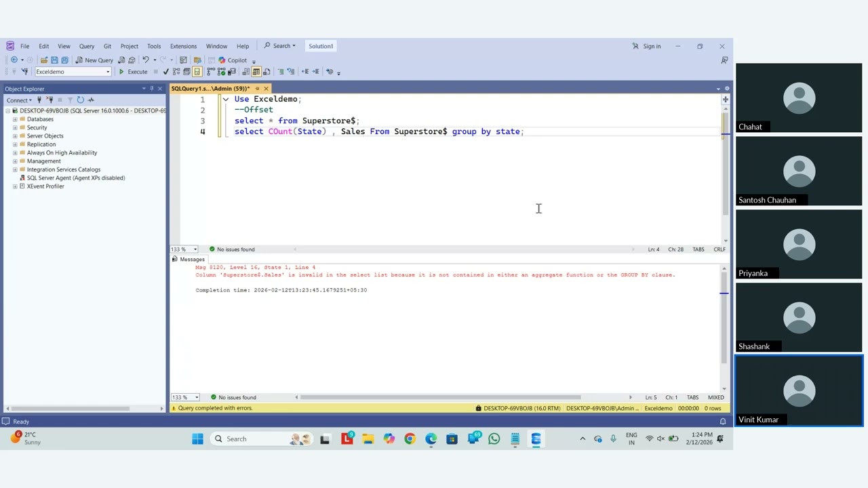This screenshot has height=488, width=868.
Task: Click the Decrease Indent icon
Action: (305, 71)
